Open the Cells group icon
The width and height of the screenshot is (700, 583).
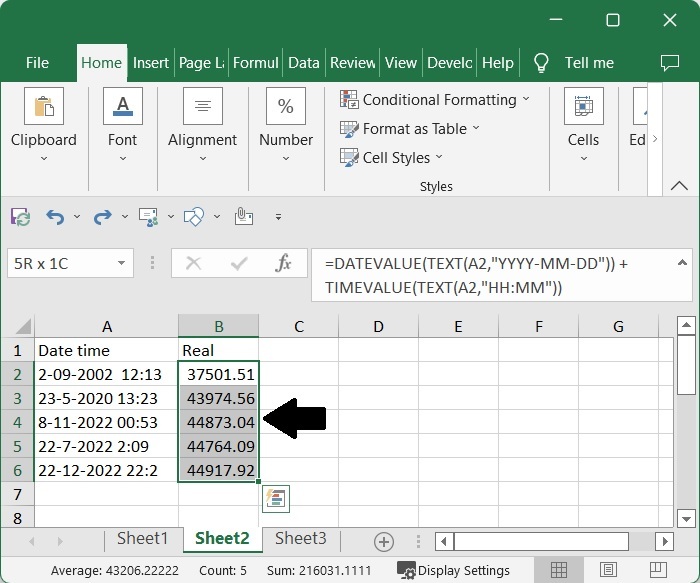click(583, 106)
